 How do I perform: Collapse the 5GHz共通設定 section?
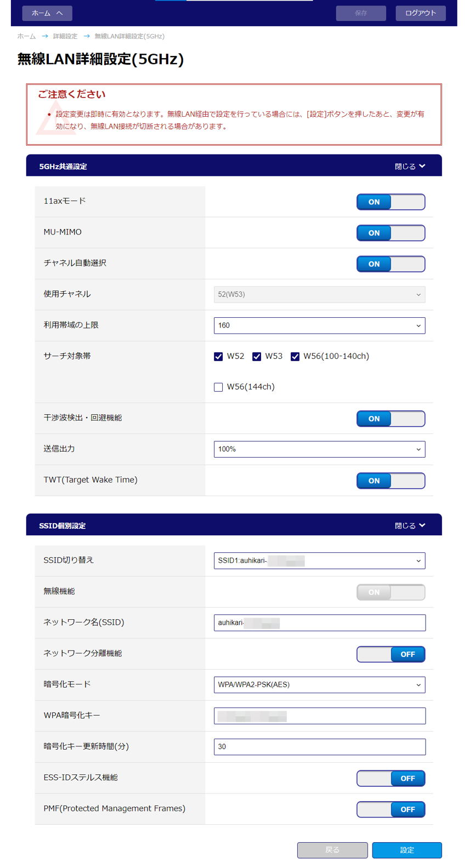point(410,166)
